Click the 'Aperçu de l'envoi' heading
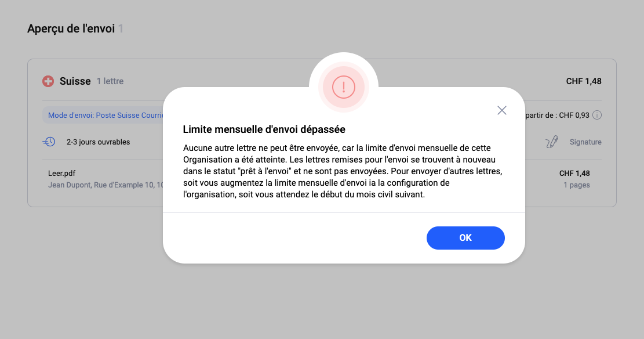This screenshot has width=644, height=339. coord(71,29)
